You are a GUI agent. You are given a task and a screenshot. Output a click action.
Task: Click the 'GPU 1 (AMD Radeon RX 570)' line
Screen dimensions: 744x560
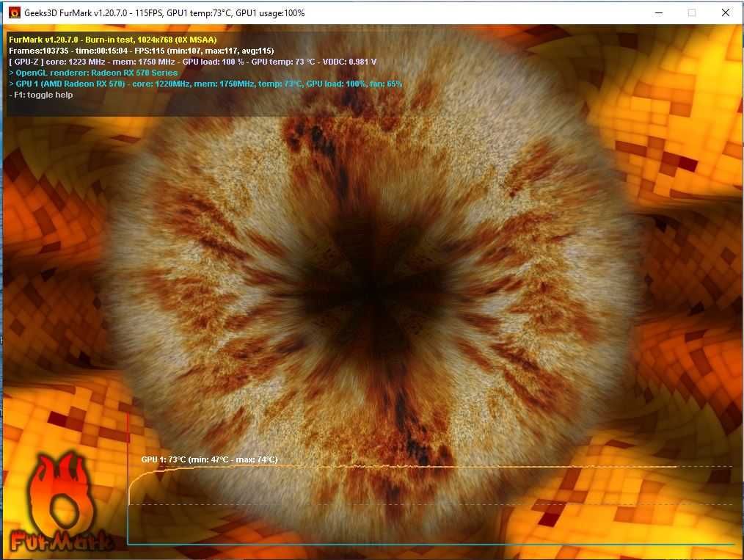click(205, 84)
